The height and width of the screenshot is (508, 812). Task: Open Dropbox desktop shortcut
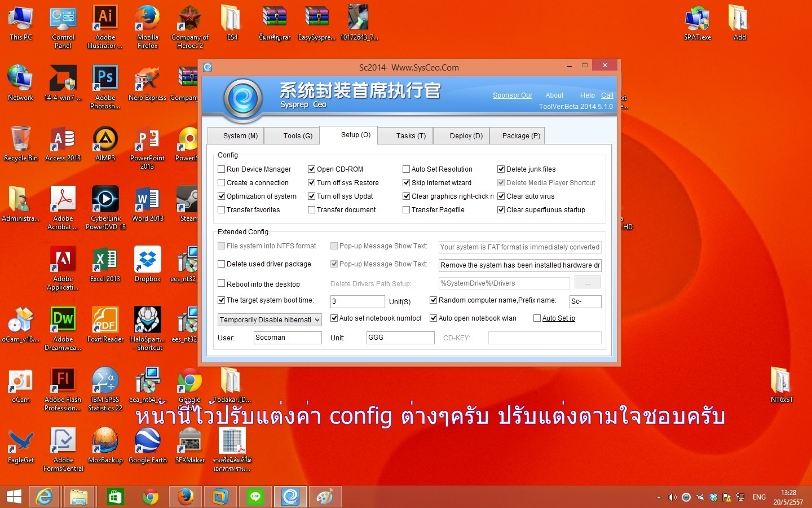(147, 264)
